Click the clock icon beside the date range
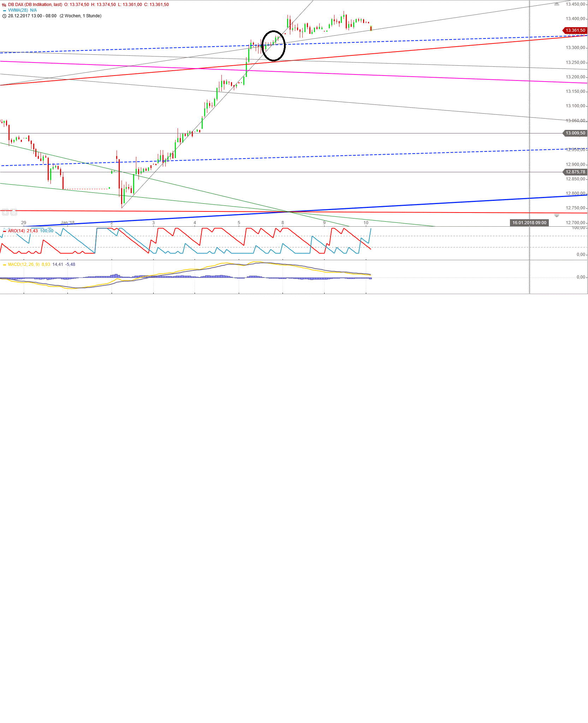Image resolution: width=588 pixels, height=723 pixels. (x=4, y=16)
